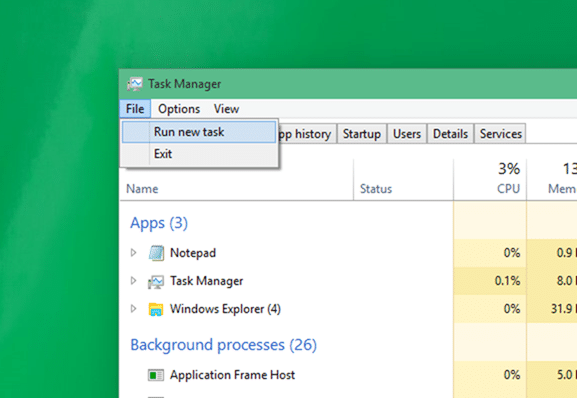The height and width of the screenshot is (398, 577).
Task: Open the View menu
Action: point(226,109)
